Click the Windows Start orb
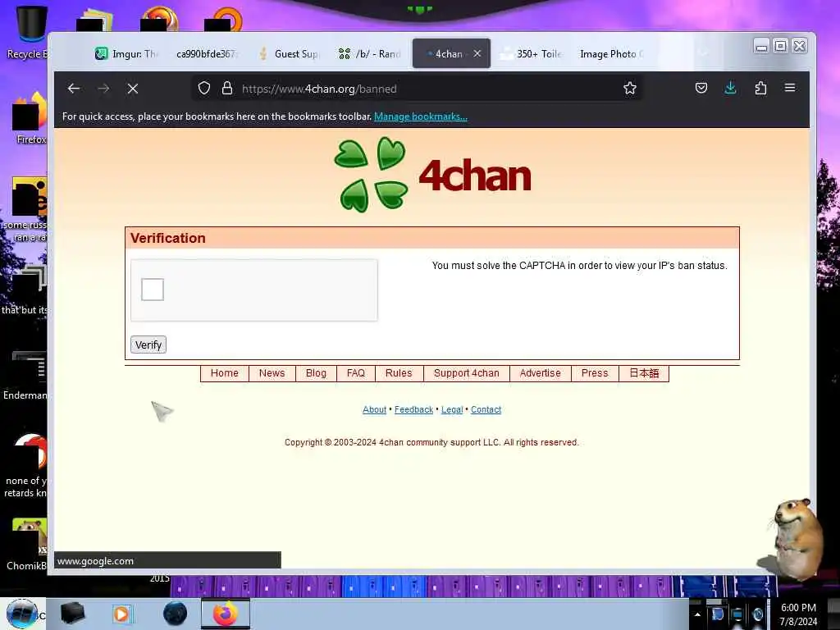This screenshot has height=630, width=840. [x=22, y=614]
